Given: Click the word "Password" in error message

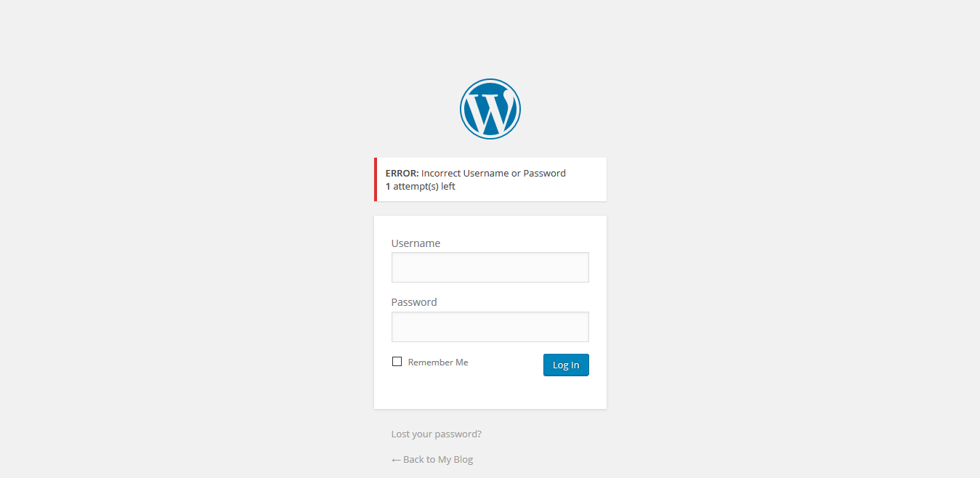Looking at the screenshot, I should click(544, 174).
